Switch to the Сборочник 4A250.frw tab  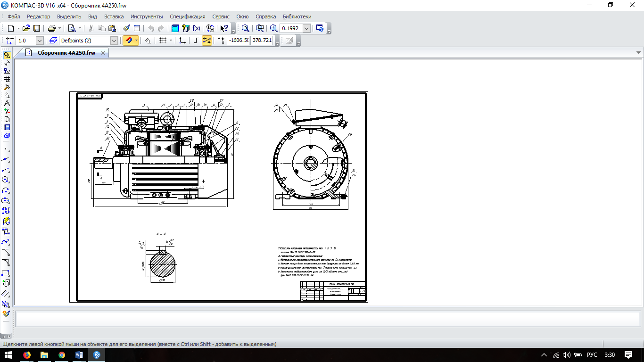click(x=66, y=53)
